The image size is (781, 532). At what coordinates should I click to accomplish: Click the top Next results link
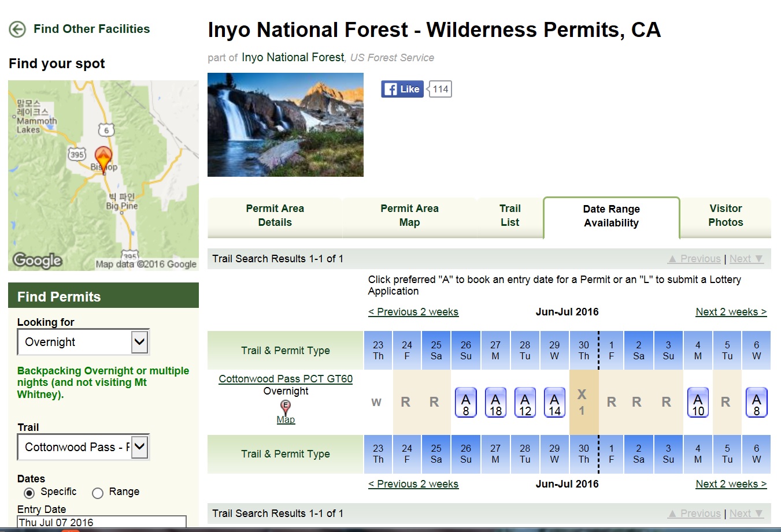[x=746, y=259]
